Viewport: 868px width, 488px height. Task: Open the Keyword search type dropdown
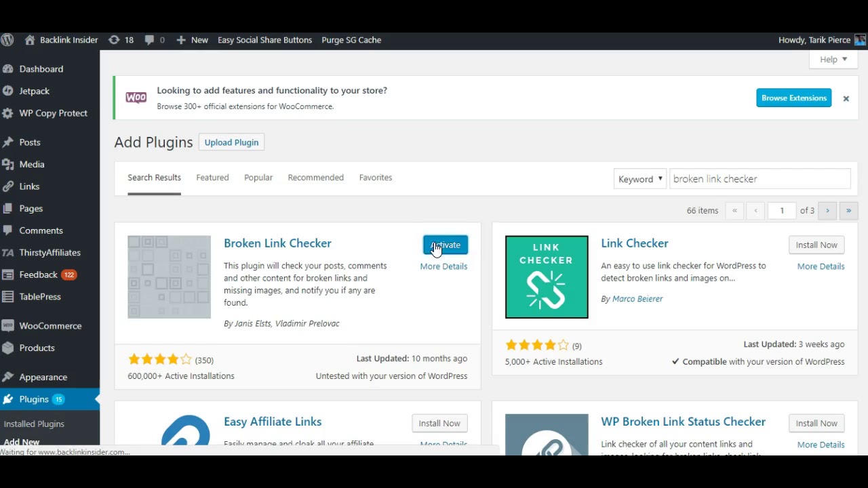pyautogui.click(x=640, y=179)
